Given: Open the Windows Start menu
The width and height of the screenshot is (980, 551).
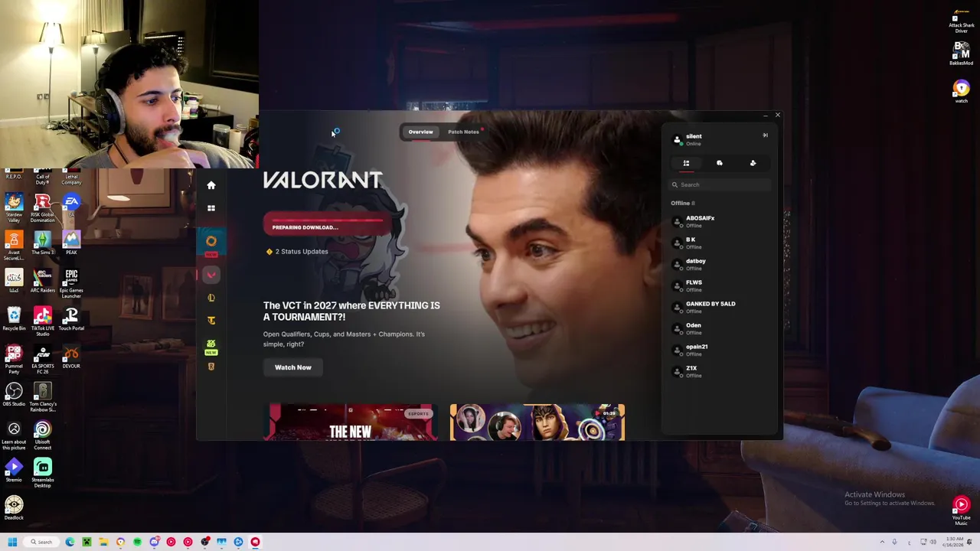Looking at the screenshot, I should pyautogui.click(x=12, y=542).
